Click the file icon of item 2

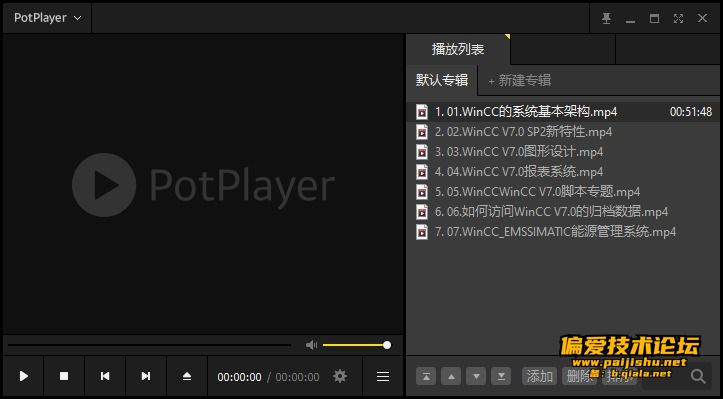(x=422, y=132)
